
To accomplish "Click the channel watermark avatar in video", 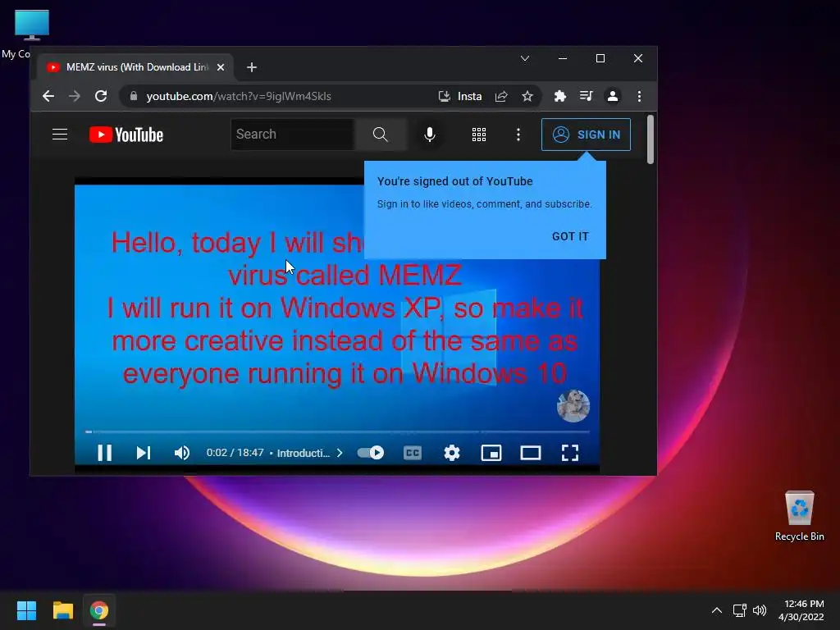I will (573, 405).
